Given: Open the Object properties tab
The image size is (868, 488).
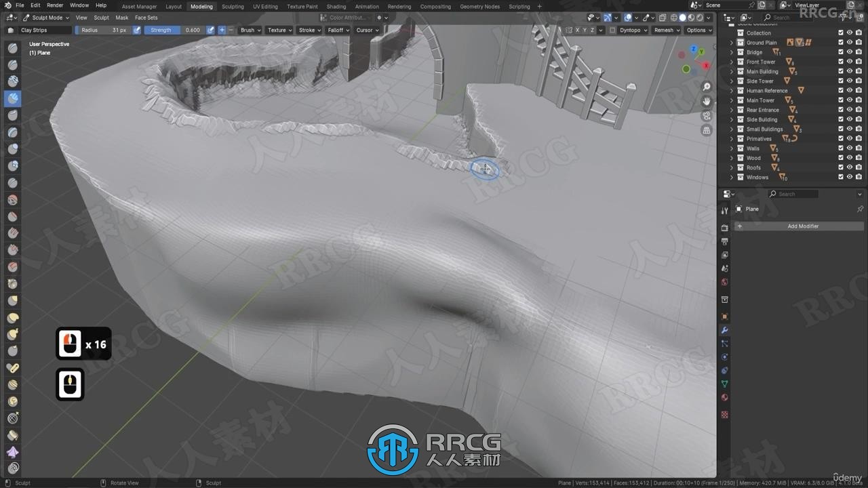Looking at the screenshot, I should click(x=724, y=317).
